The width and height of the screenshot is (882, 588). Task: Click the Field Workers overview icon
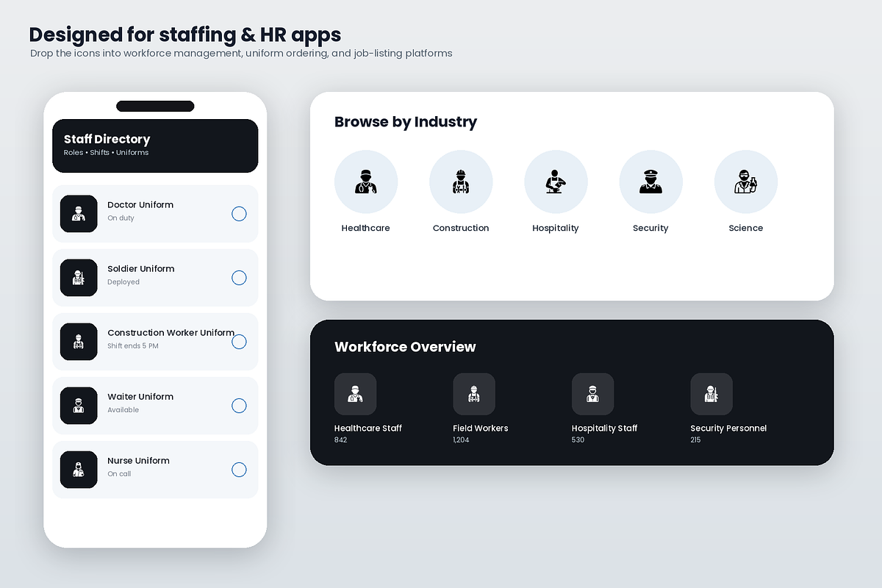474,394
